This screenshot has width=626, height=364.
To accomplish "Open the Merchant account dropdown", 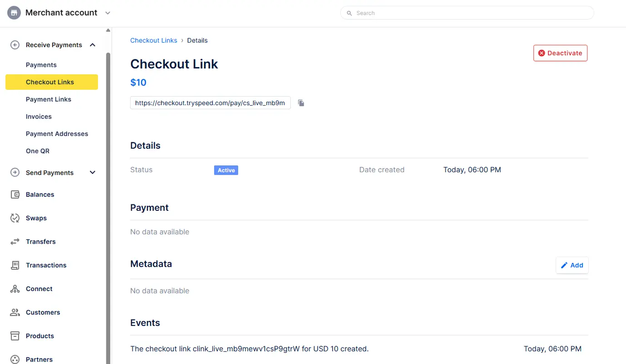I will (108, 13).
